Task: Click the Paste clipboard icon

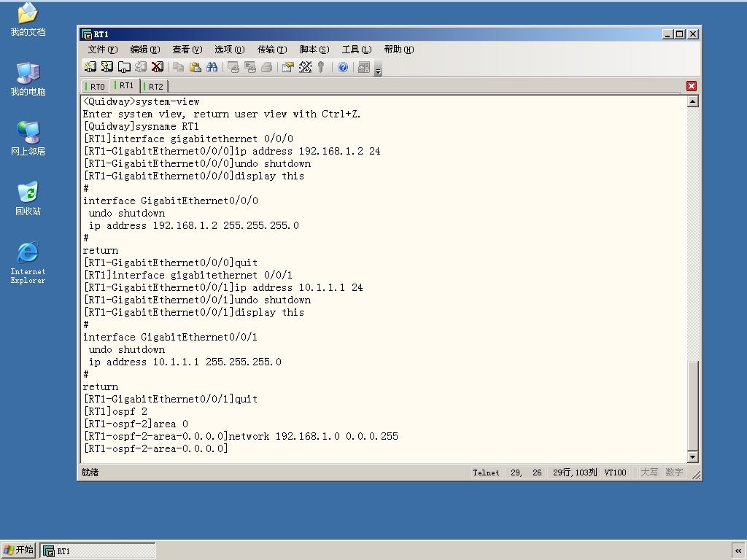Action: click(195, 67)
